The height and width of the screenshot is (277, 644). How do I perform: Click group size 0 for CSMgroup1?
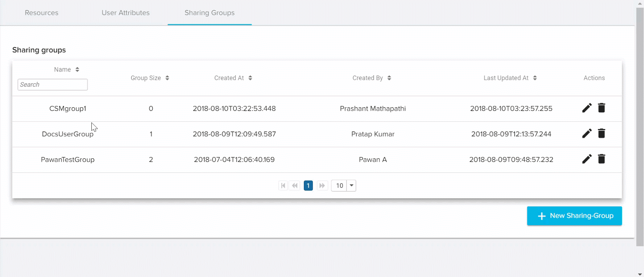tap(151, 109)
